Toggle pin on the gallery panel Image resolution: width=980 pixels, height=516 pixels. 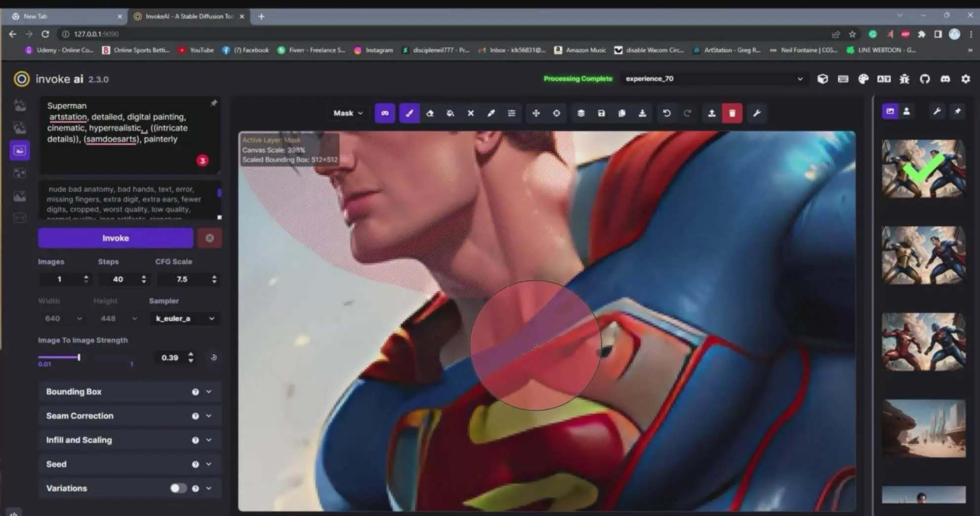(x=957, y=112)
